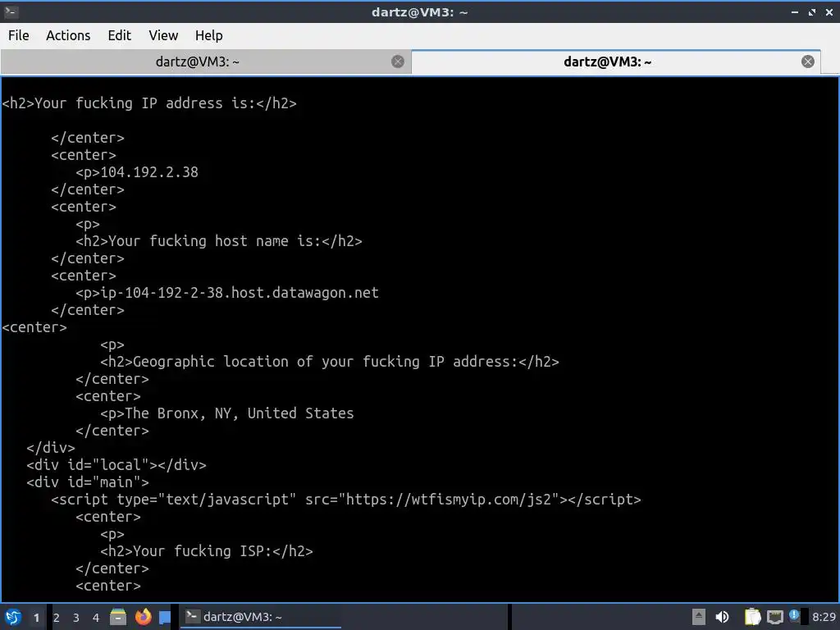Viewport: 840px width, 630px height.
Task: Switch to workspace 4
Action: (96, 618)
